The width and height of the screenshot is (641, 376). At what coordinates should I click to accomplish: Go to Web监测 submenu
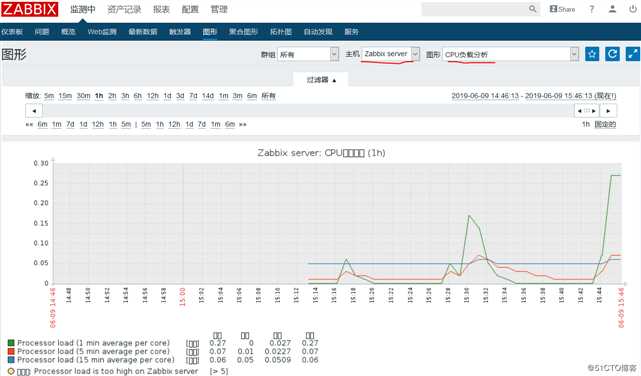(102, 31)
